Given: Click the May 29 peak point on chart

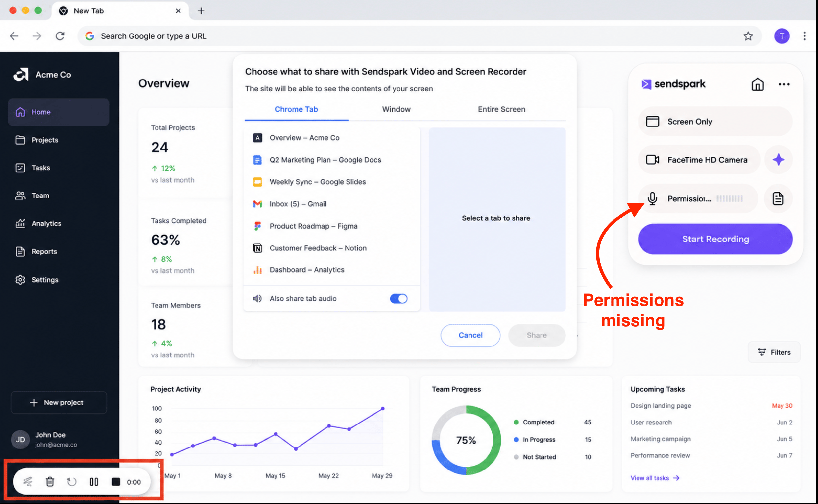Looking at the screenshot, I should (x=382, y=408).
